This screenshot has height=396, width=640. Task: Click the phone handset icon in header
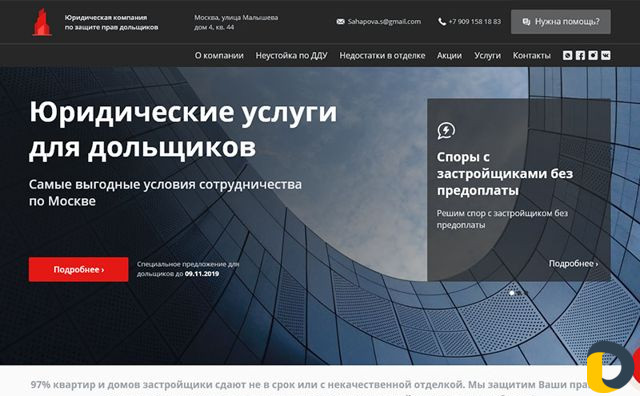click(442, 22)
